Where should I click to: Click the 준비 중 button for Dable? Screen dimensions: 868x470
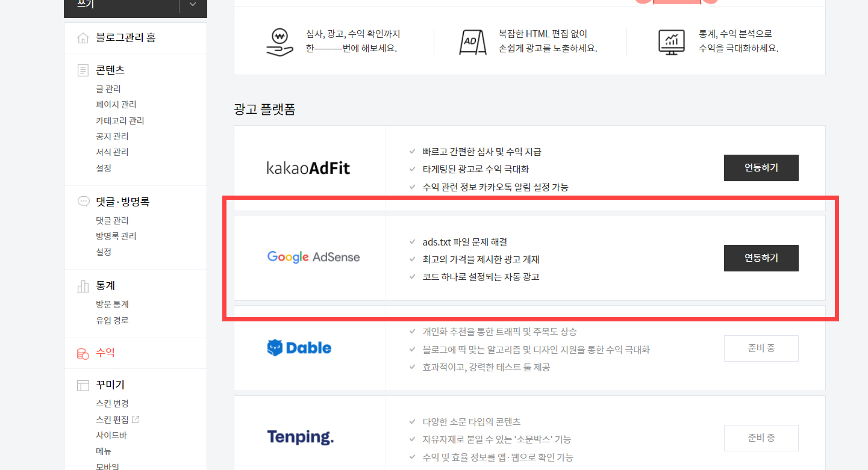tap(761, 348)
